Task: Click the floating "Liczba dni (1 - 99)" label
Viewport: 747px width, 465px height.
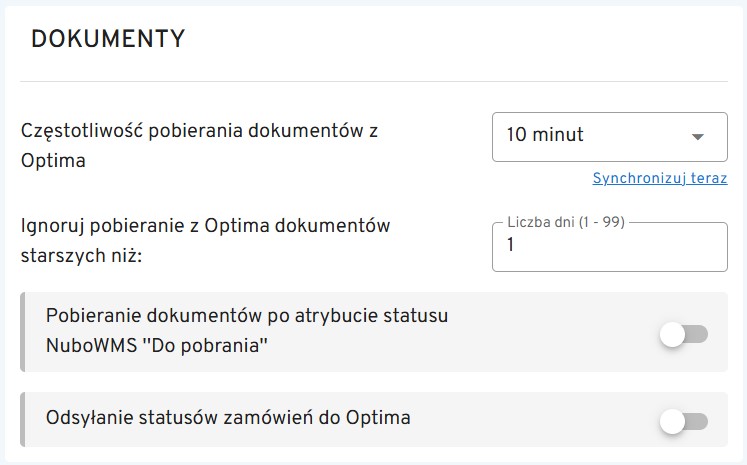Action: click(x=566, y=222)
